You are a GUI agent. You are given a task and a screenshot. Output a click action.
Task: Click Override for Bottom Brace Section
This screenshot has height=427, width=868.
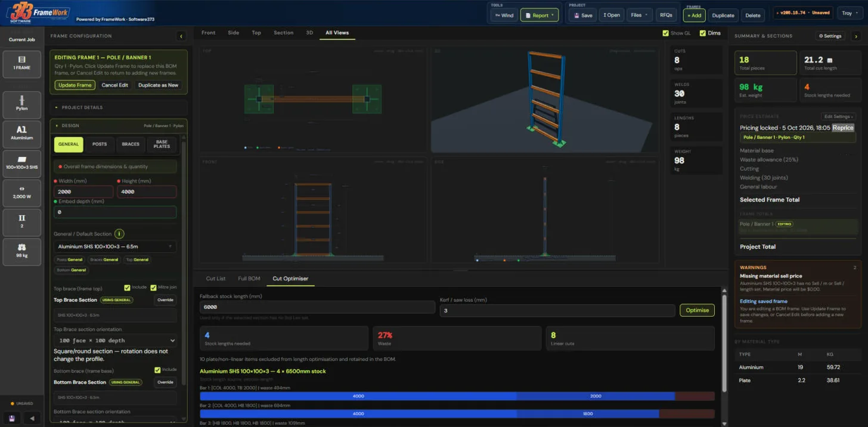(x=165, y=382)
